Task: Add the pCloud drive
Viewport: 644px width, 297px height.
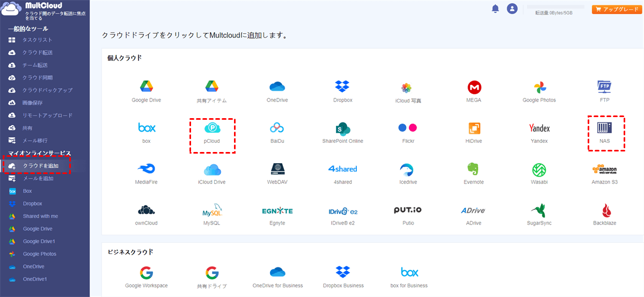Action: 211,133
